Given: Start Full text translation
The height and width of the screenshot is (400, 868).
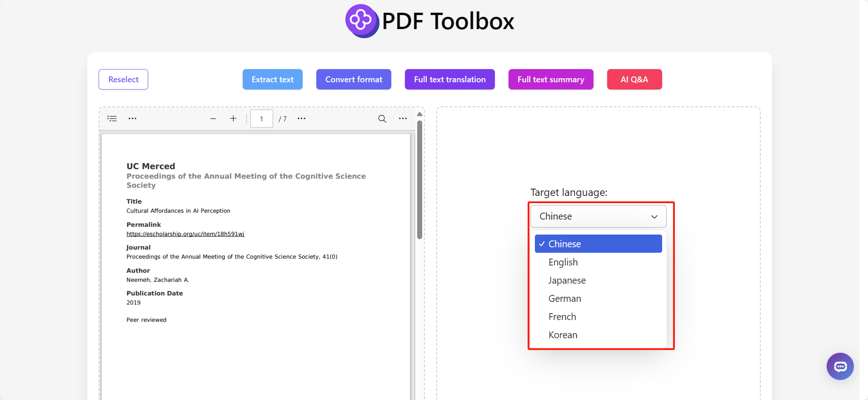Looking at the screenshot, I should coord(450,80).
